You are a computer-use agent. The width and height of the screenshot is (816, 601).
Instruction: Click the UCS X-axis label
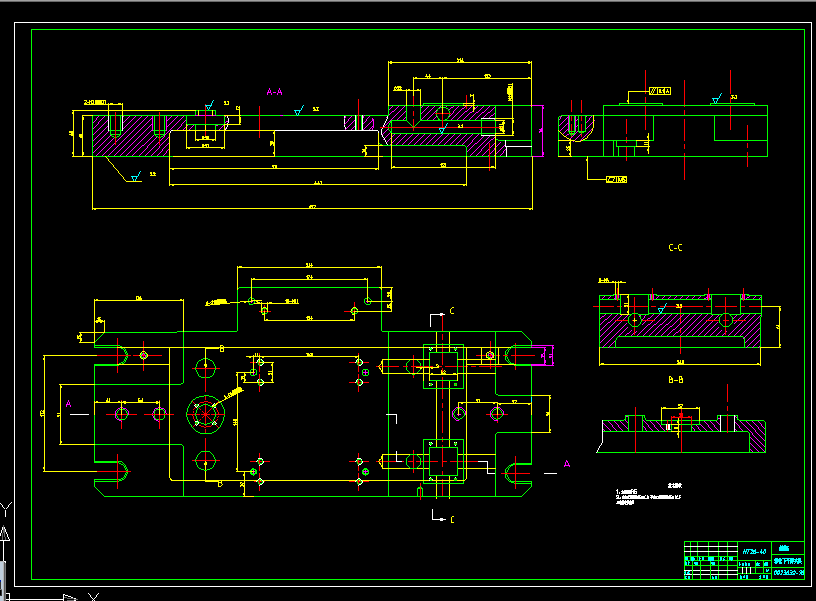coord(93,596)
